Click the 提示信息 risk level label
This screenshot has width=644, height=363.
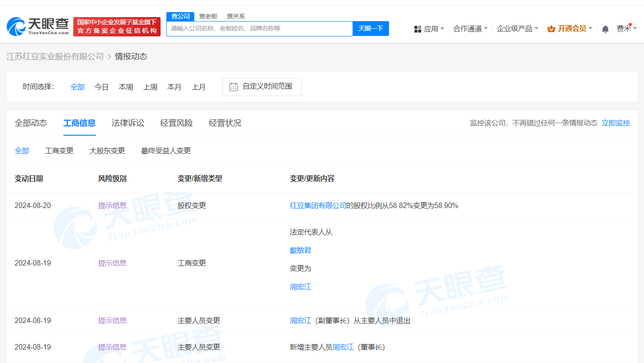112,205
